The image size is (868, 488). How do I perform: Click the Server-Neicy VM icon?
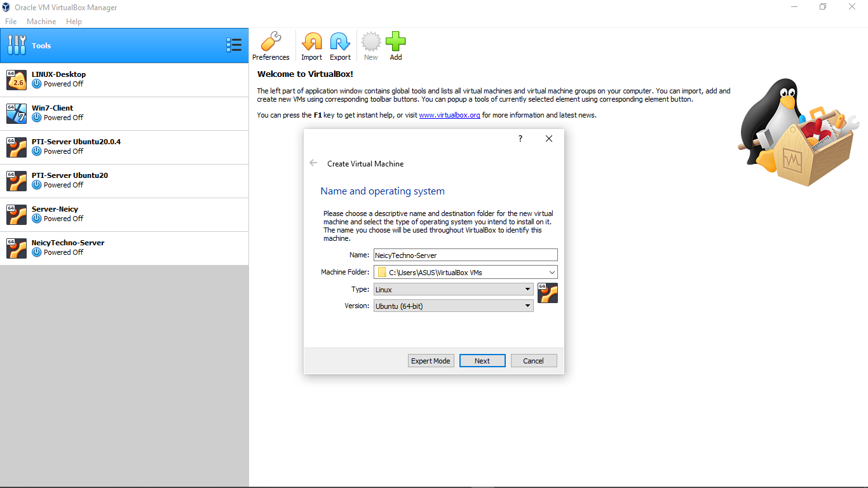17,215
